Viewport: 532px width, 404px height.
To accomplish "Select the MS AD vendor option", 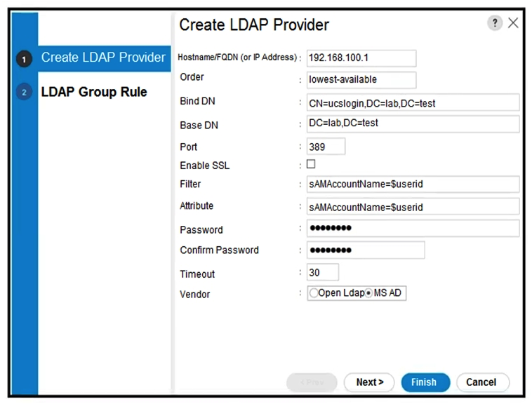I will click(x=368, y=293).
